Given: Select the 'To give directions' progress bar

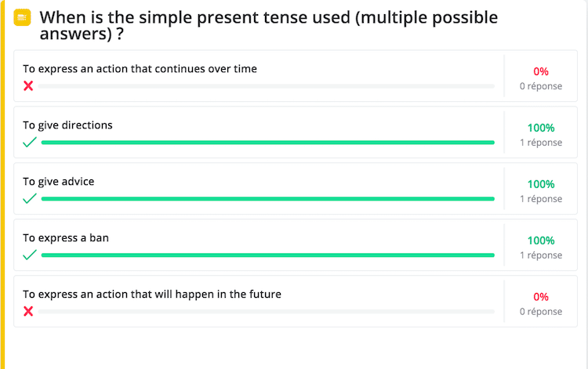Looking at the screenshot, I should point(268,143).
